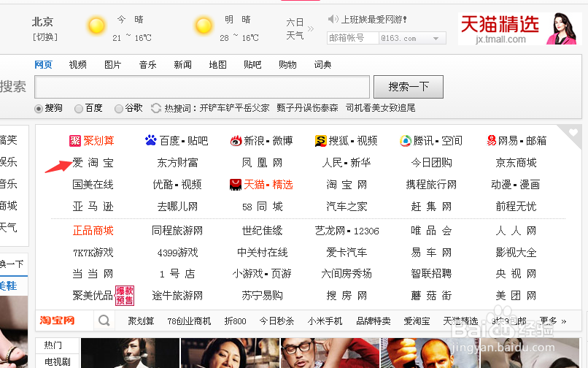Switch to the 贴吧 search tab
588x368 pixels.
point(252,64)
